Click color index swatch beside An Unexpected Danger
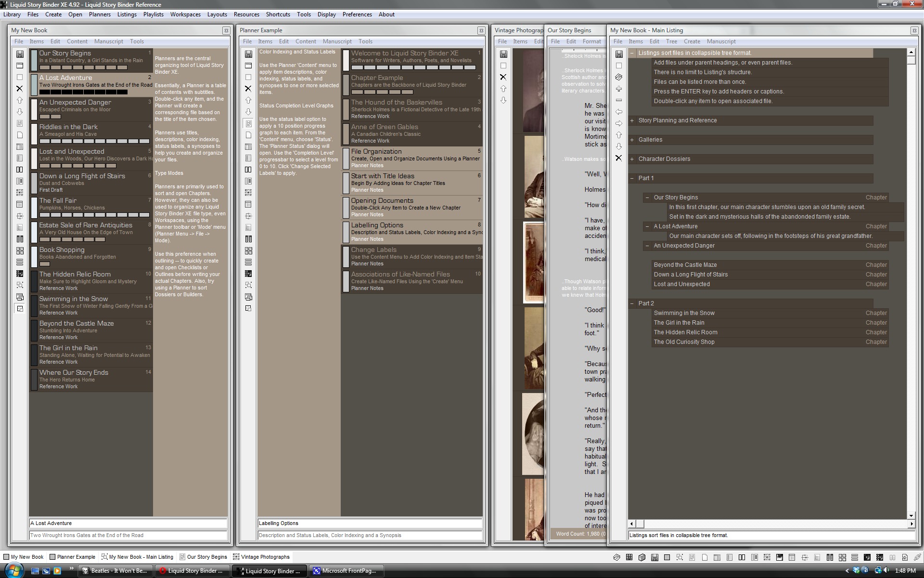The height and width of the screenshot is (578, 924). (x=34, y=109)
